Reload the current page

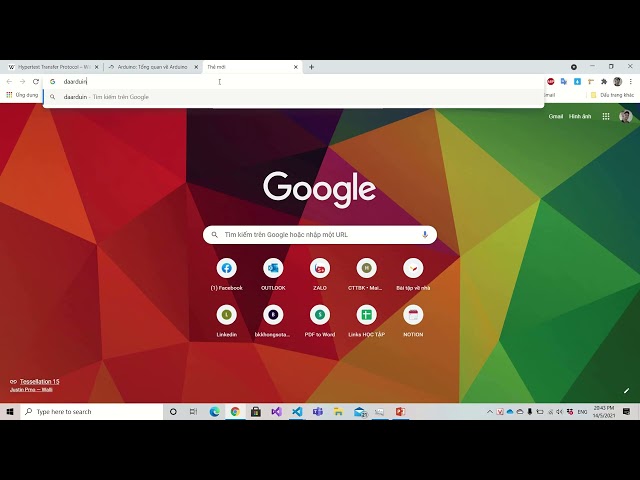(x=36, y=82)
